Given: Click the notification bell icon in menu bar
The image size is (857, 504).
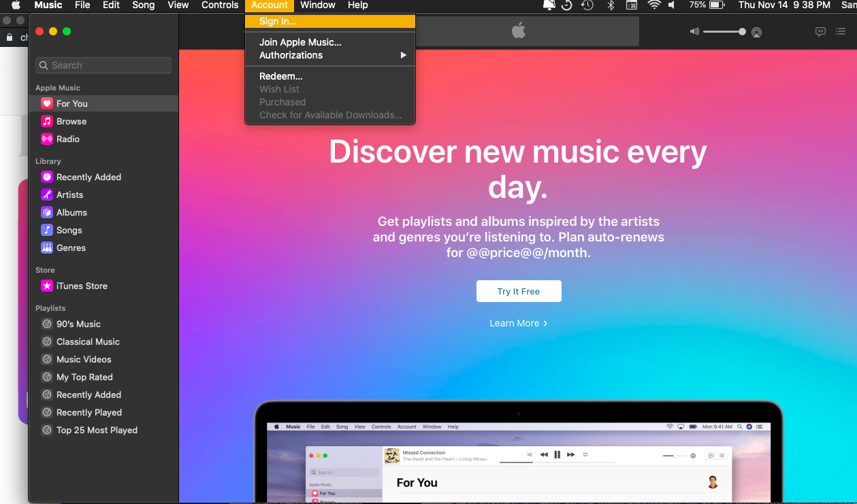Looking at the screenshot, I should (549, 5).
